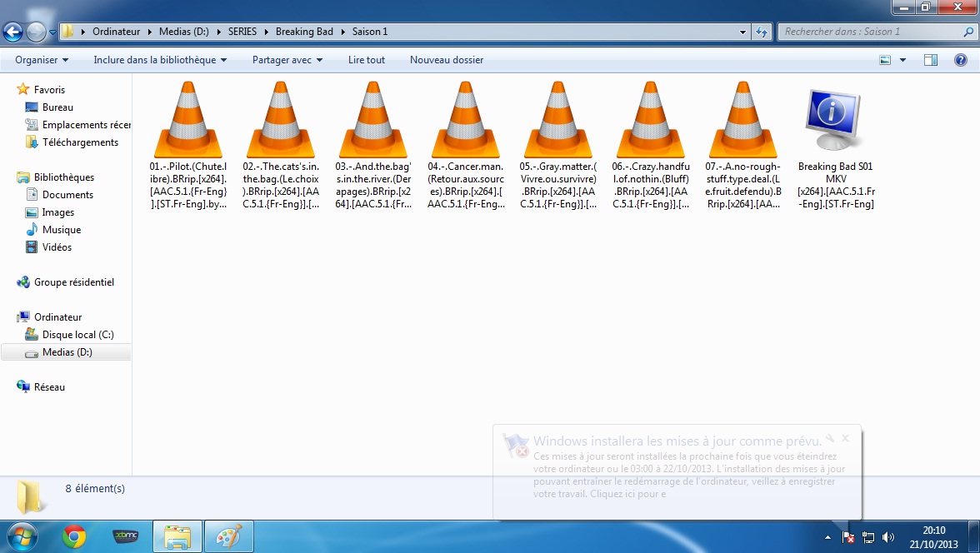This screenshot has height=553, width=980.
Task: Expand the view options dropdown arrow
Action: [x=902, y=60]
